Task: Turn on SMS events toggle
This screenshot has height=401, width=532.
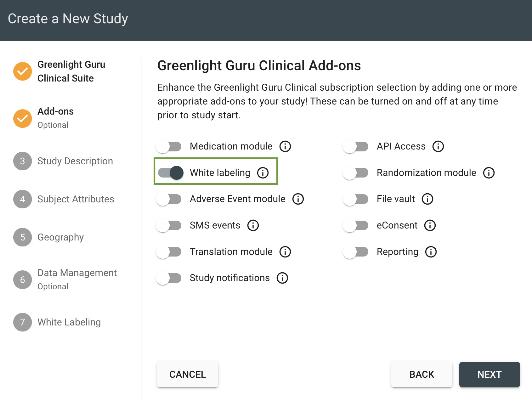Action: [169, 225]
